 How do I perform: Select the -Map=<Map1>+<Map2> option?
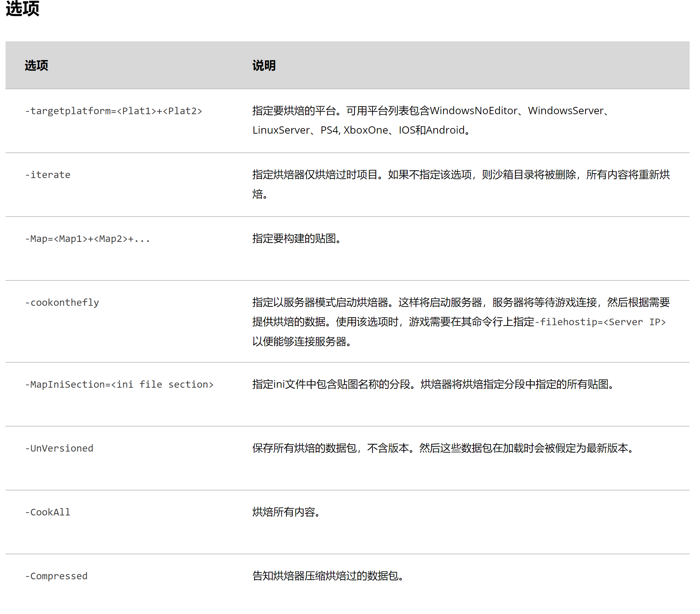[x=87, y=238]
